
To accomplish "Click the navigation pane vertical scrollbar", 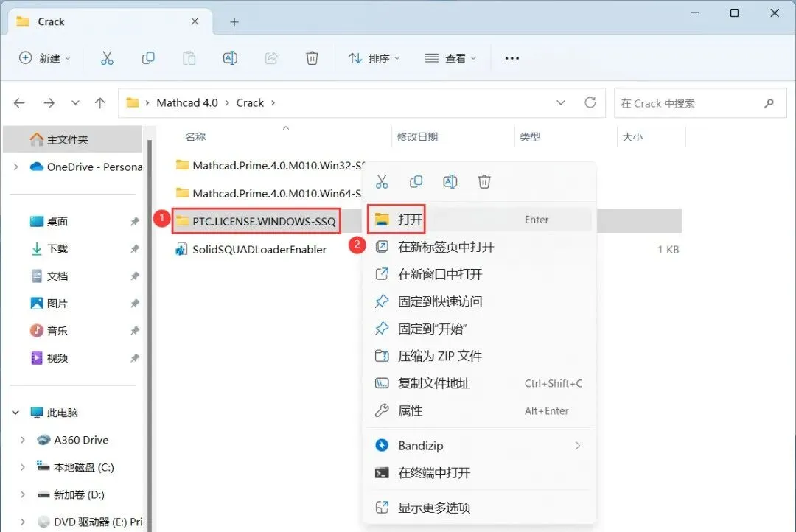I will click(149, 335).
